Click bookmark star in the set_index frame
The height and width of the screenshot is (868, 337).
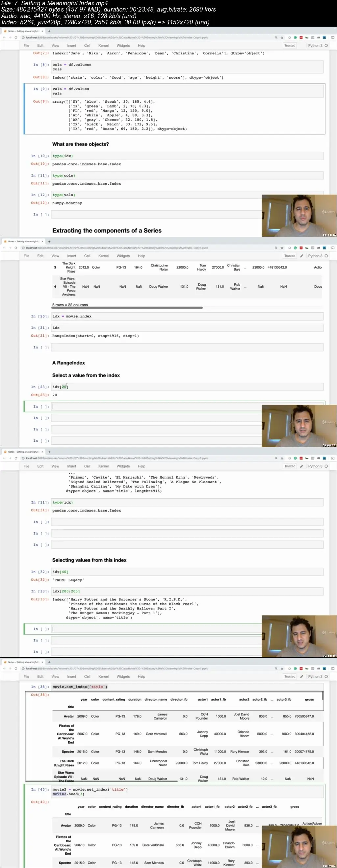(282, 668)
